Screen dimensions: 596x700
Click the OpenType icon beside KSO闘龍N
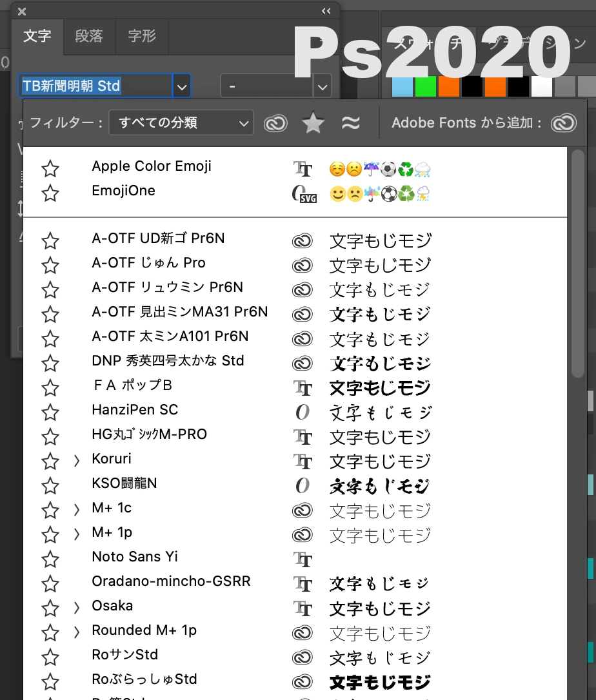[303, 486]
